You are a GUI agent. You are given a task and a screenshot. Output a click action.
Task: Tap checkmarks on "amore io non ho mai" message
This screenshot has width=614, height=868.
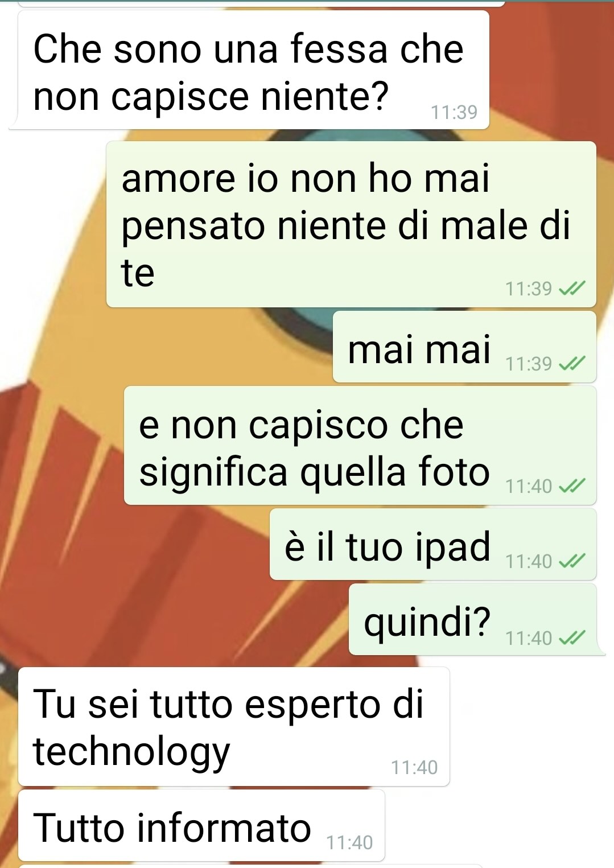pyautogui.click(x=572, y=289)
